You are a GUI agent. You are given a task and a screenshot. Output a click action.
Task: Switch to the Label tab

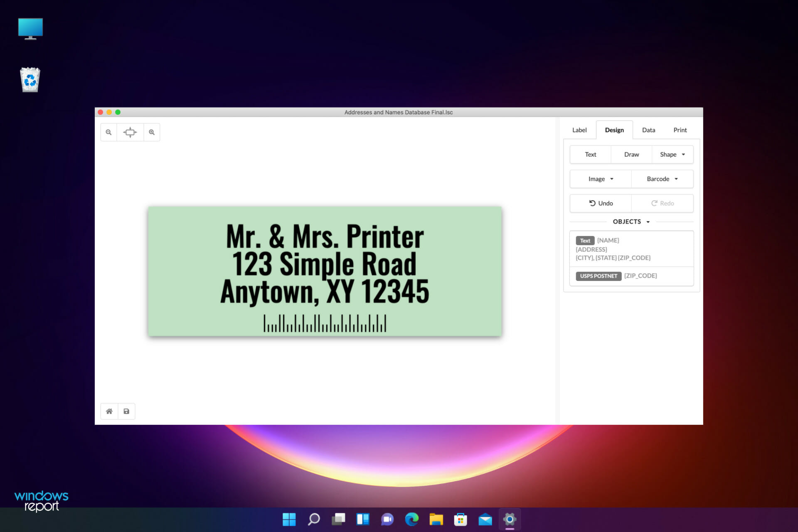[x=579, y=129]
